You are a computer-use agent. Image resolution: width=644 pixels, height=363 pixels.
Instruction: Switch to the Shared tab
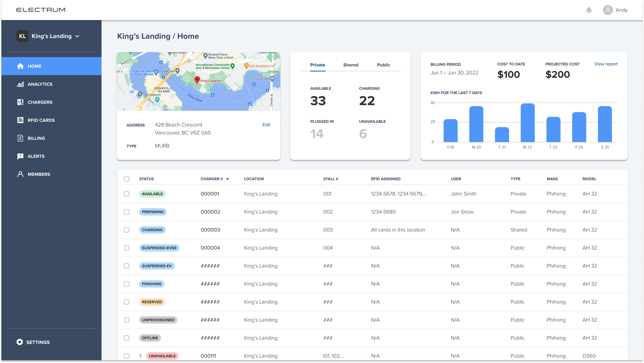point(351,65)
